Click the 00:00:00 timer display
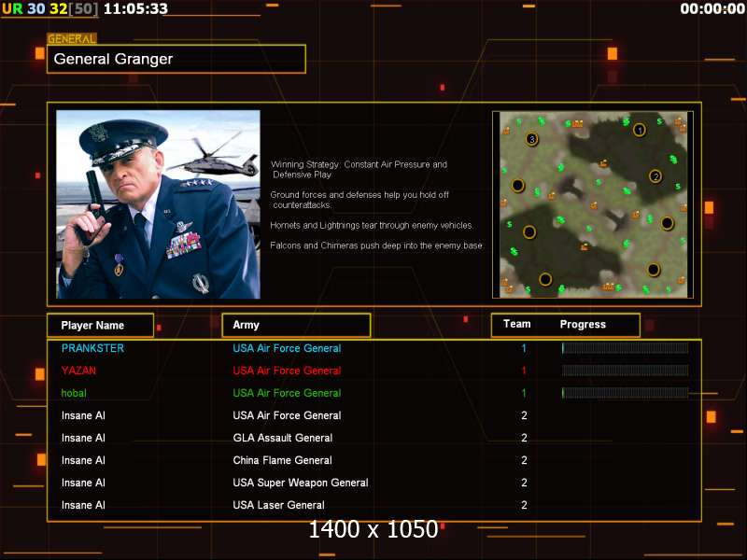 pos(712,8)
